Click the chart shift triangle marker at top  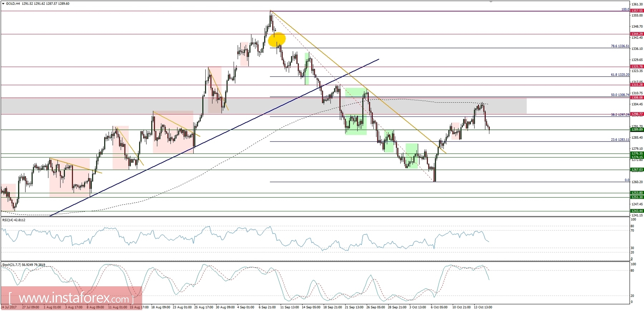[491, 1]
